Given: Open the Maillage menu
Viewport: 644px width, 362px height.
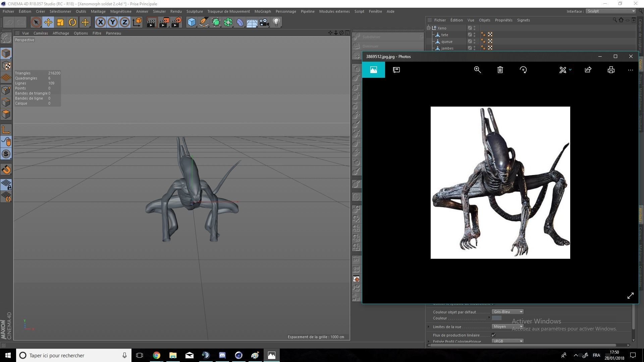Looking at the screenshot, I should 98,11.
